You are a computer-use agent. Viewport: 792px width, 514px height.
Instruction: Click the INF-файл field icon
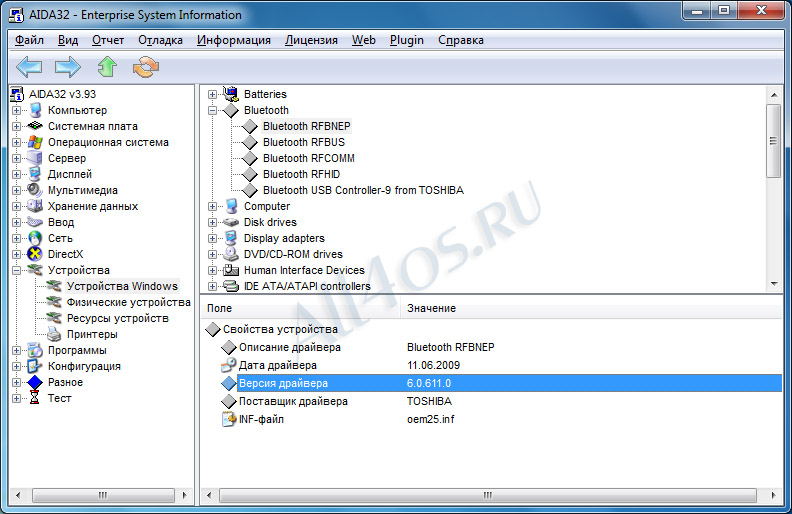pos(229,419)
